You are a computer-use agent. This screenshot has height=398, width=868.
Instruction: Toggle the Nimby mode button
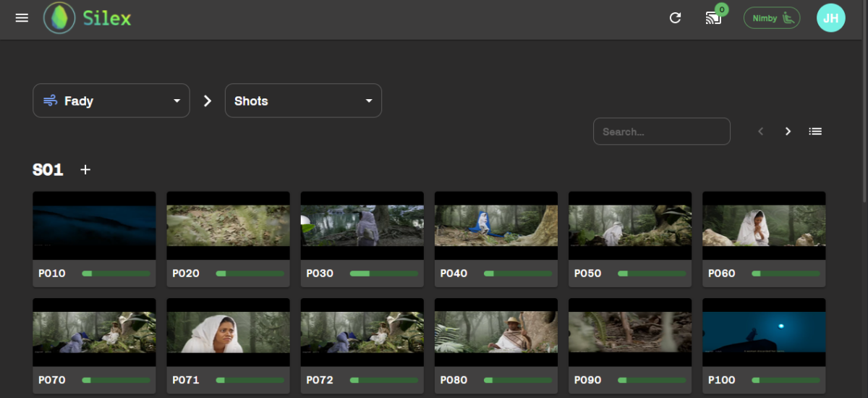tap(771, 18)
